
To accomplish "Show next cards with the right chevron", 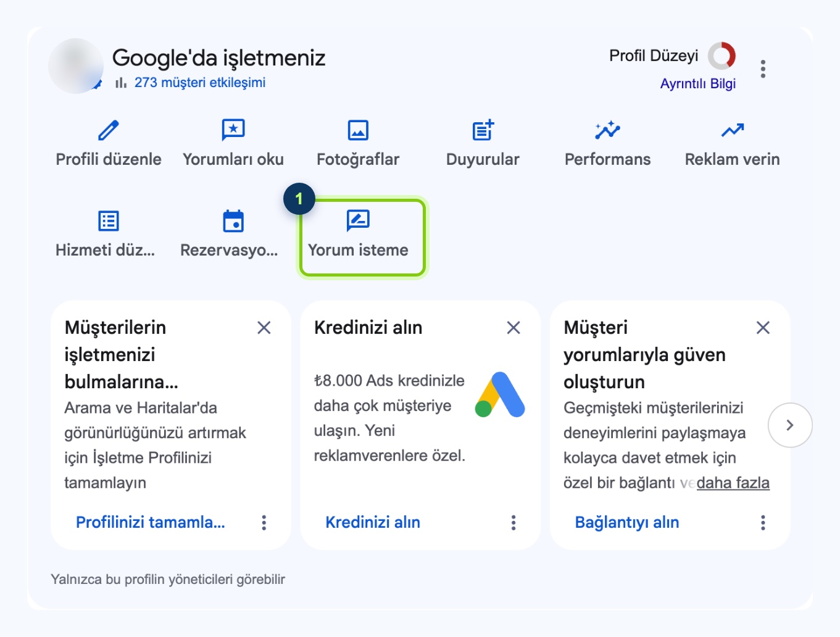I will [x=790, y=425].
